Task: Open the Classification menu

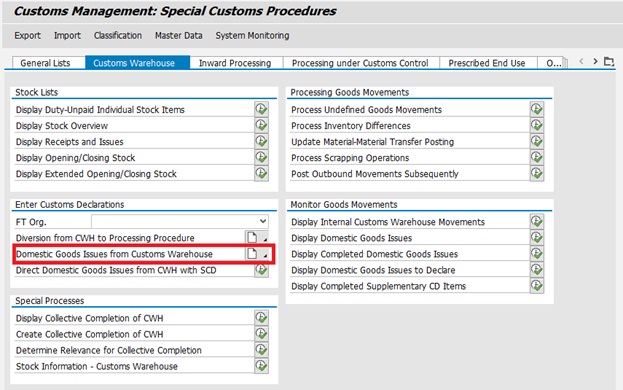Action: point(118,35)
